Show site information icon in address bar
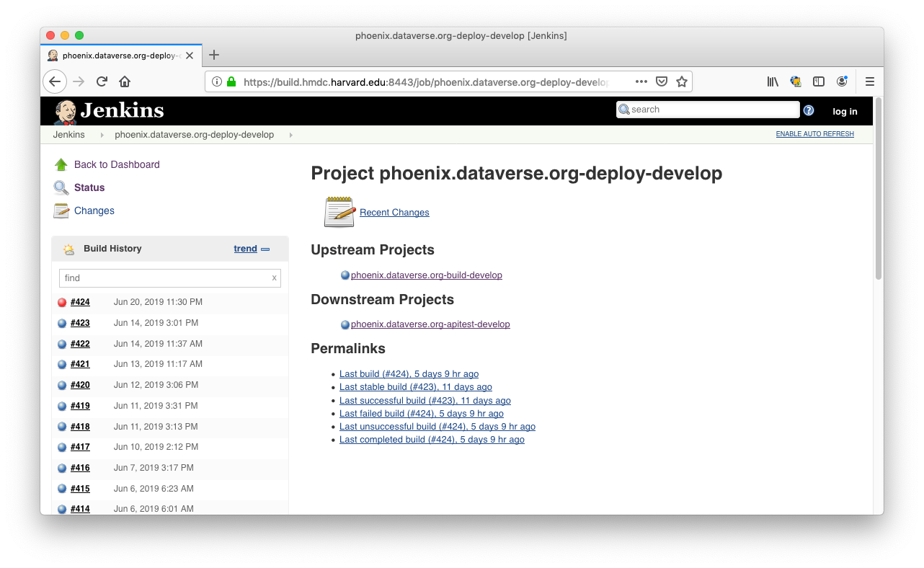924x568 pixels. click(x=218, y=82)
